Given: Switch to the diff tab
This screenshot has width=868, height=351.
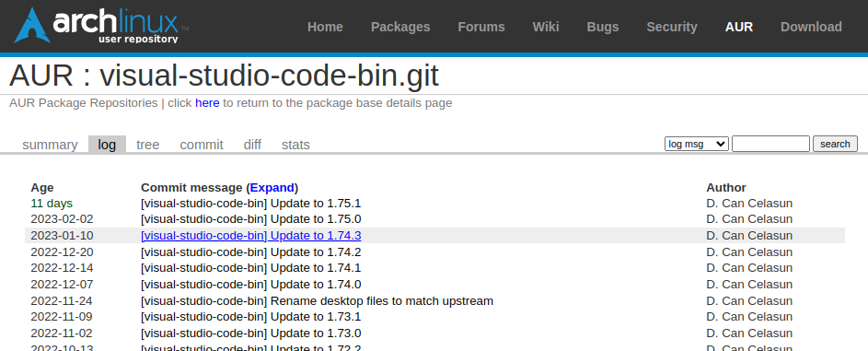Looking at the screenshot, I should point(252,145).
